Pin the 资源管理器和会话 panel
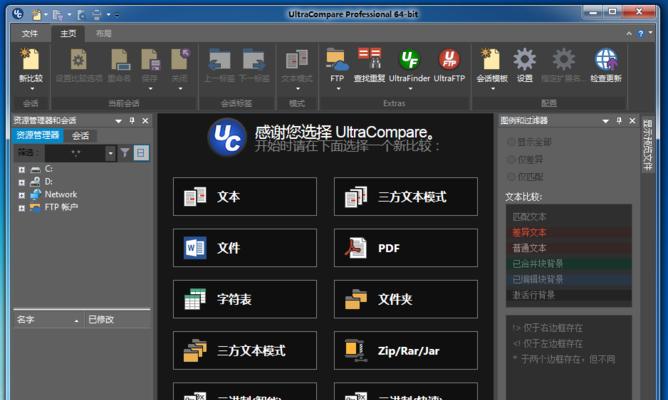The width and height of the screenshot is (668, 400). pos(132,121)
